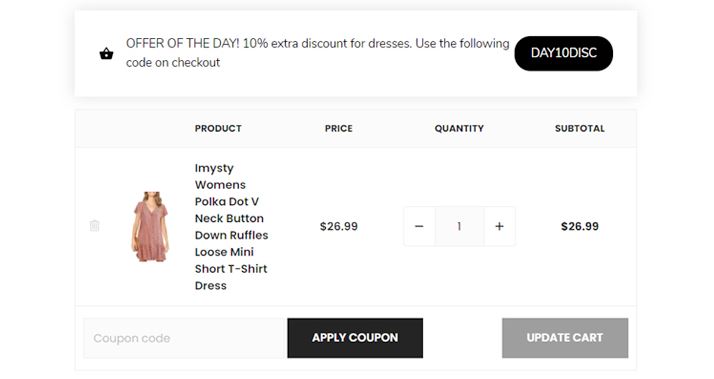Click the bold $26.99 subtotal amount
Viewport: 714px width, 379px height.
click(580, 226)
